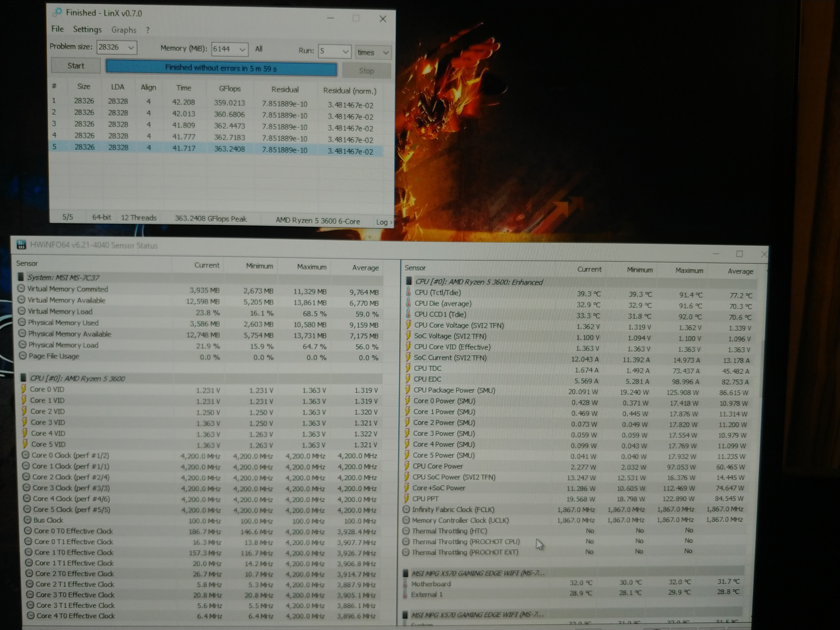Click chip icon beside System: MSI MS-7C37
This screenshot has height=630, width=840.
click(21, 277)
